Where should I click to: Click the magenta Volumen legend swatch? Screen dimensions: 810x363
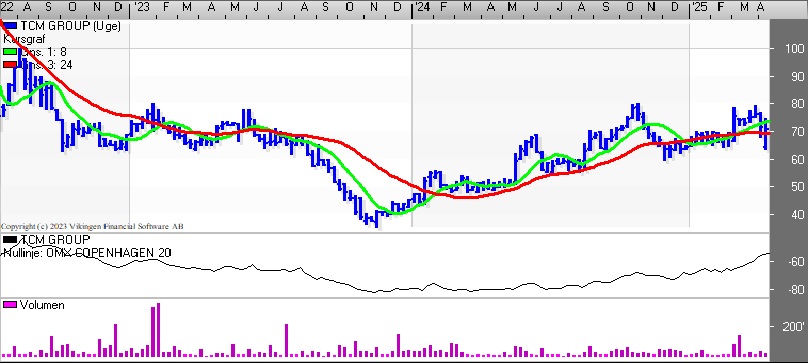[10, 305]
